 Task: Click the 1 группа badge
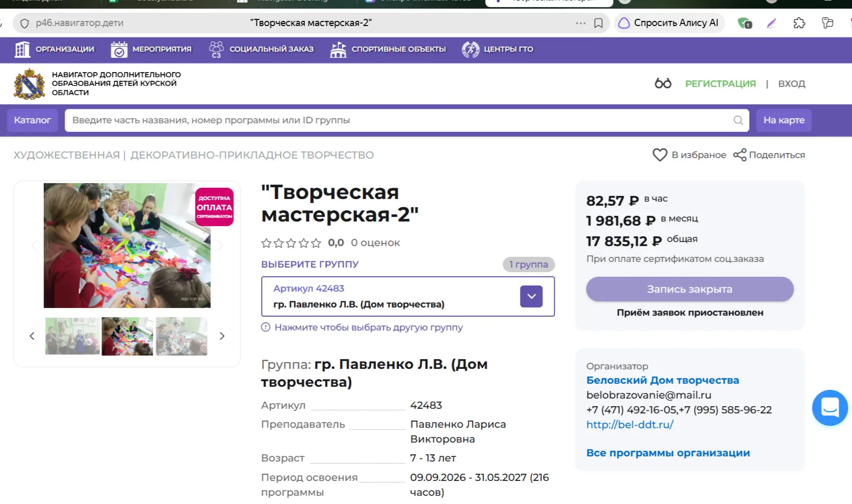point(529,265)
